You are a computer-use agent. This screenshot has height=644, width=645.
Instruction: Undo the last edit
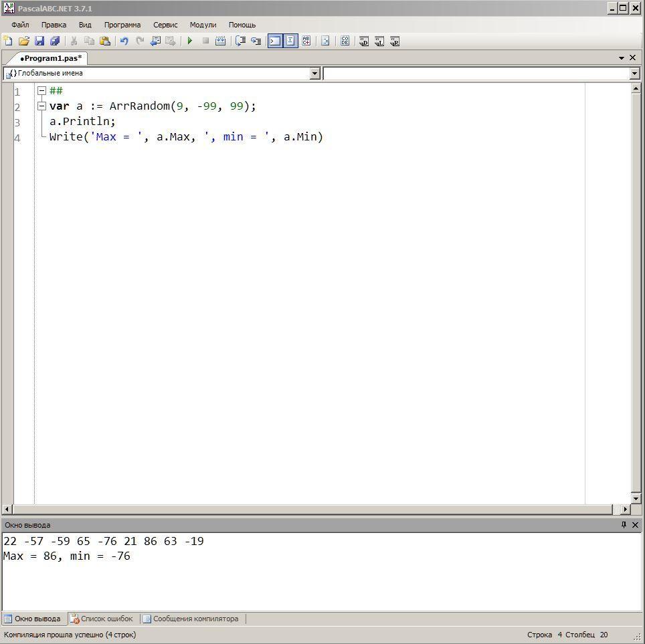point(124,41)
